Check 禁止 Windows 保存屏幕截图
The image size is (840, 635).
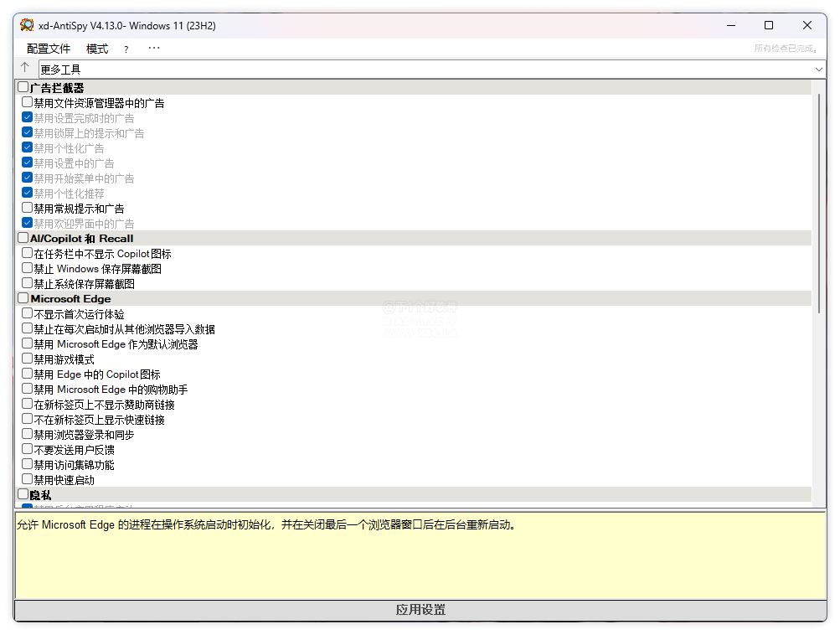(28, 267)
